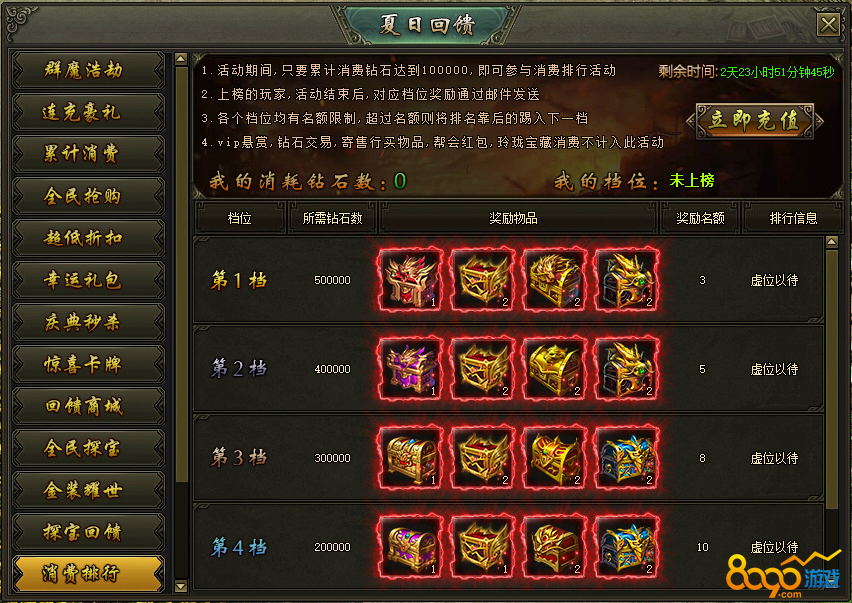Select the purple-gold chest in tier 4 row
The height and width of the screenshot is (603, 852).
point(410,547)
